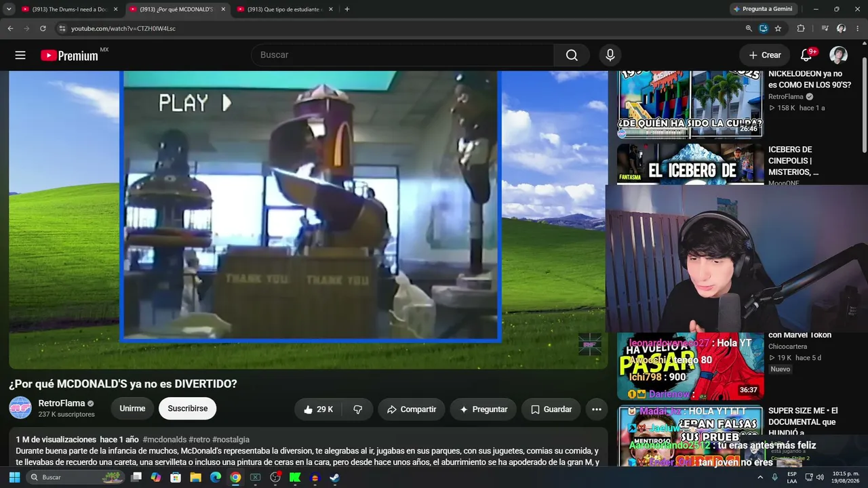Open Steam from taskbar
The image size is (868, 488).
pyautogui.click(x=334, y=477)
